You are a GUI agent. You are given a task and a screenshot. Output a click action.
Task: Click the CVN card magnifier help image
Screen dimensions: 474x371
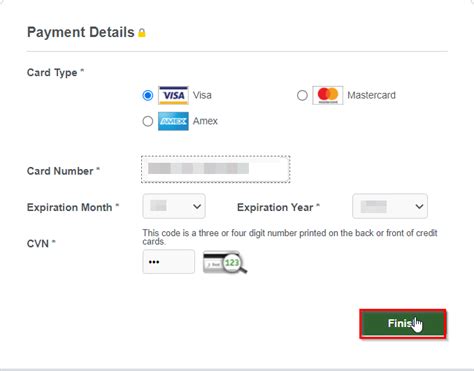tap(225, 262)
